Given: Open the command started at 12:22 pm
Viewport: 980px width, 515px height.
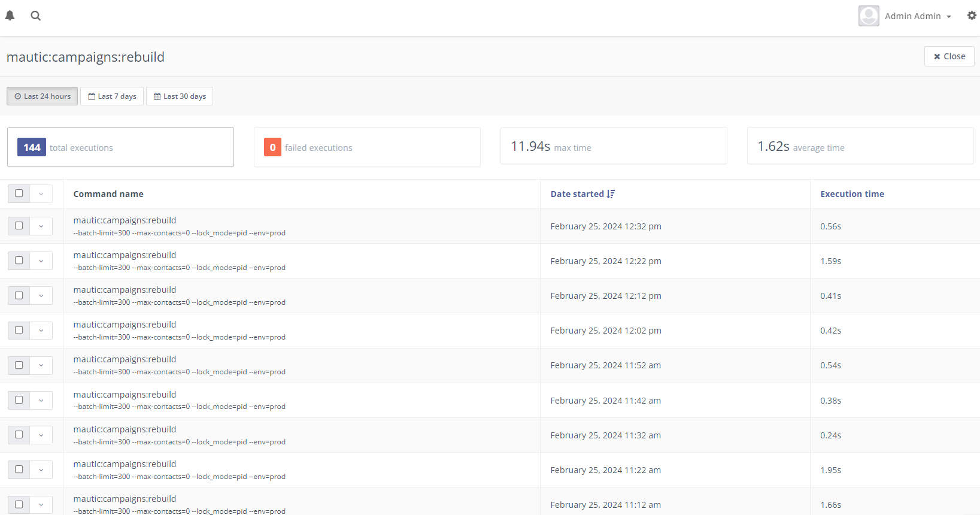Looking at the screenshot, I should (x=125, y=255).
